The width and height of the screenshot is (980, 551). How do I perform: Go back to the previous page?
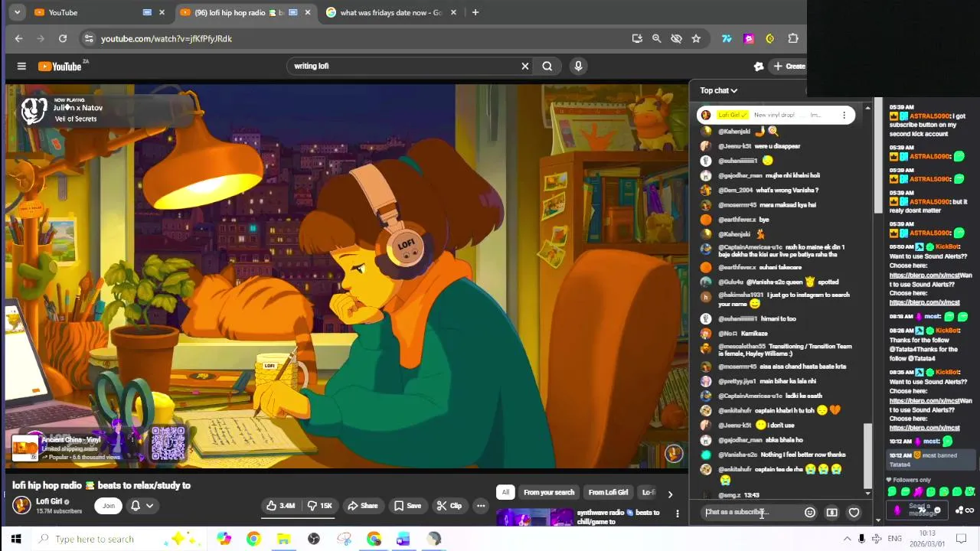tap(19, 38)
